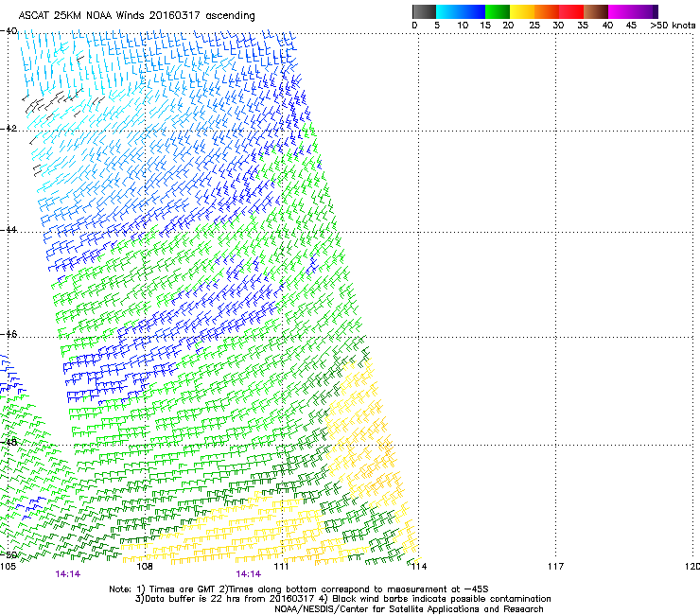Click the red 30-35 knots color segment
Viewport: 700px width, 615px height.
click(x=571, y=11)
